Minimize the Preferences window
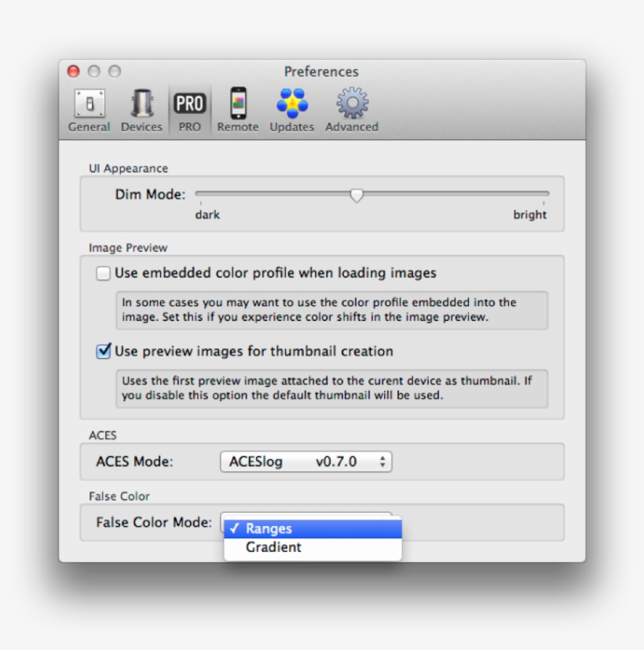The height and width of the screenshot is (650, 644). click(94, 71)
